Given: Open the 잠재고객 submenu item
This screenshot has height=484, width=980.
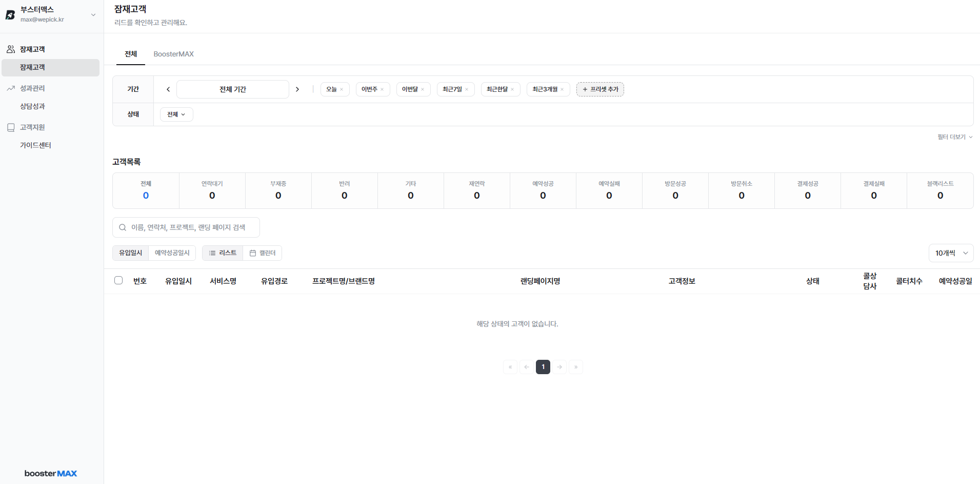Looking at the screenshot, I should 50,67.
